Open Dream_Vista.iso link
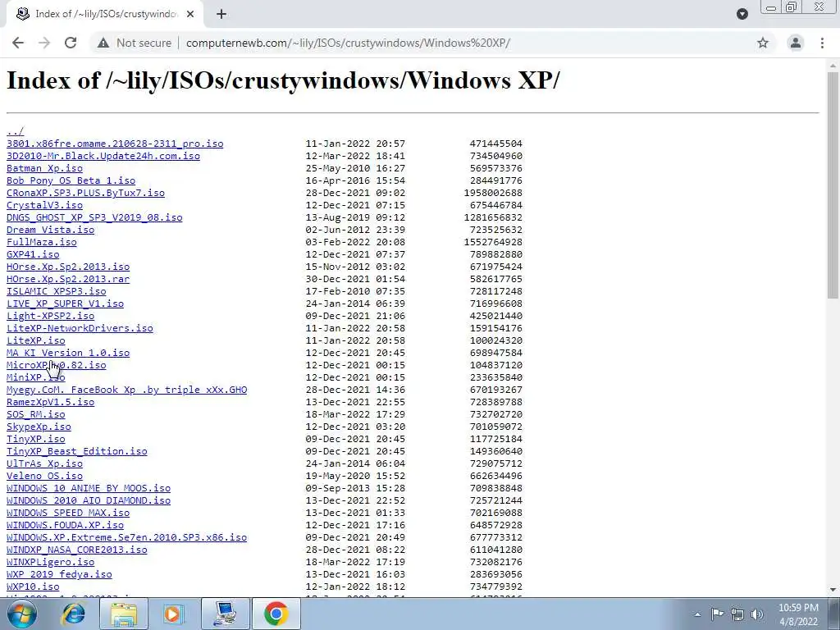840x630 pixels. click(50, 230)
